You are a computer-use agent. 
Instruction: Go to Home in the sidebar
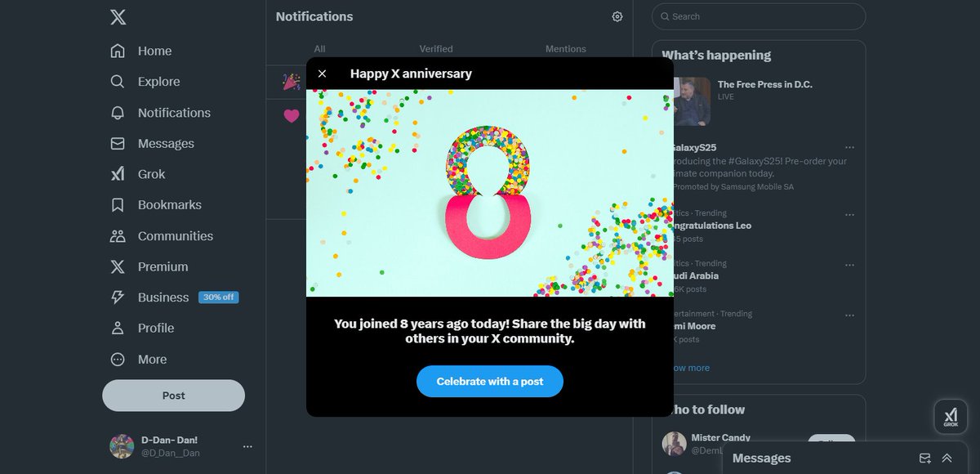(x=154, y=51)
